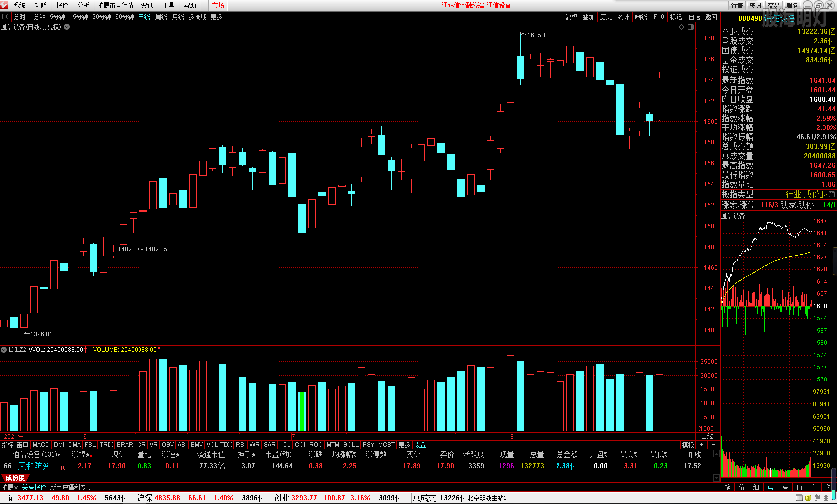Click the yellow upload badge icon

[808, 498]
